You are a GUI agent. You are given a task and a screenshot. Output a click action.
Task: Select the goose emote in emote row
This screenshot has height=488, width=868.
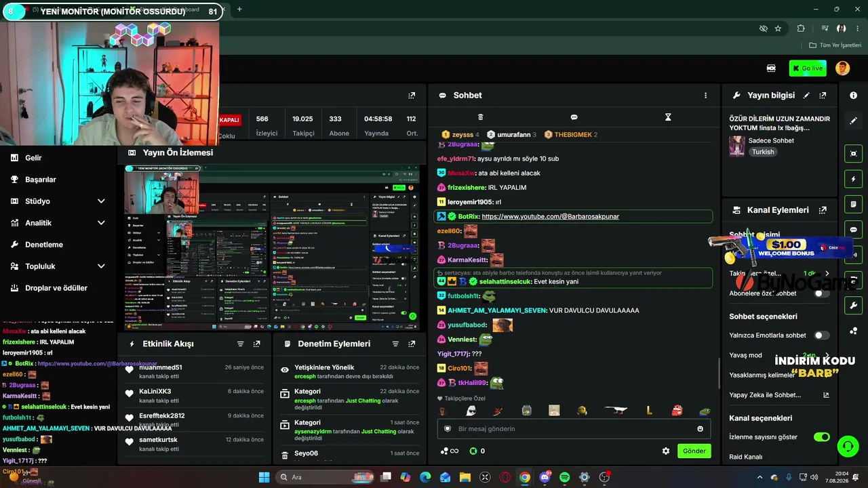pos(616,411)
